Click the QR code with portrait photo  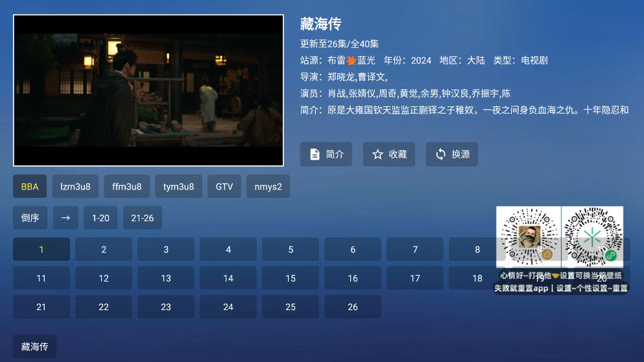click(x=529, y=237)
